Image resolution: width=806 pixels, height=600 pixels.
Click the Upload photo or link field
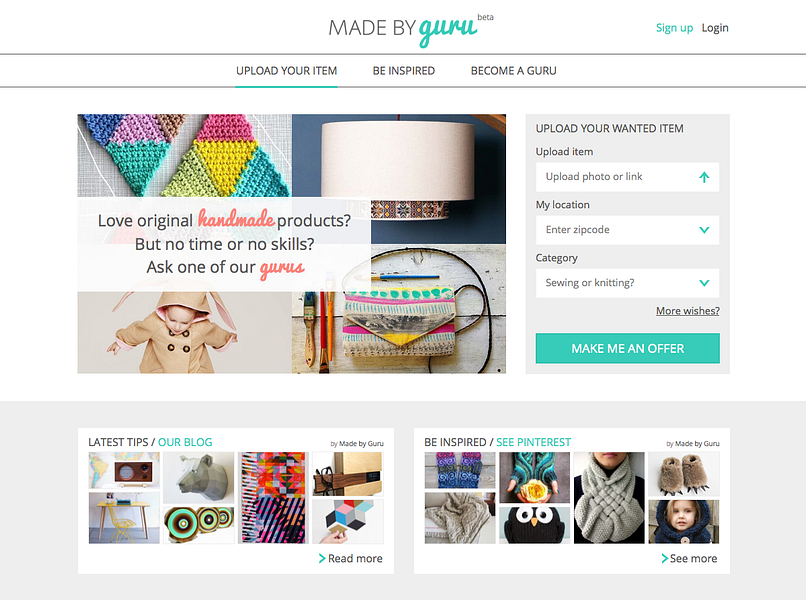coord(627,177)
